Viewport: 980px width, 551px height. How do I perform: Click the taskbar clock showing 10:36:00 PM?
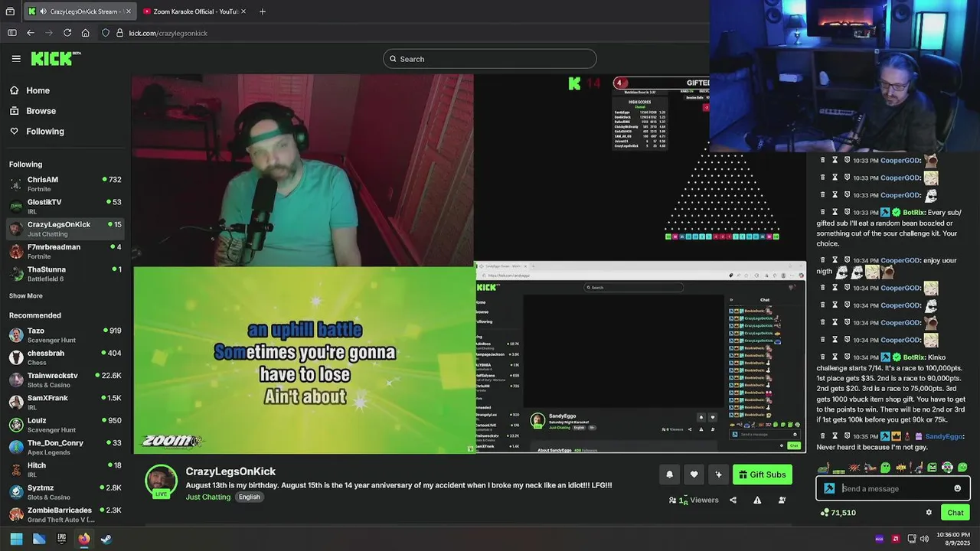pyautogui.click(x=952, y=539)
